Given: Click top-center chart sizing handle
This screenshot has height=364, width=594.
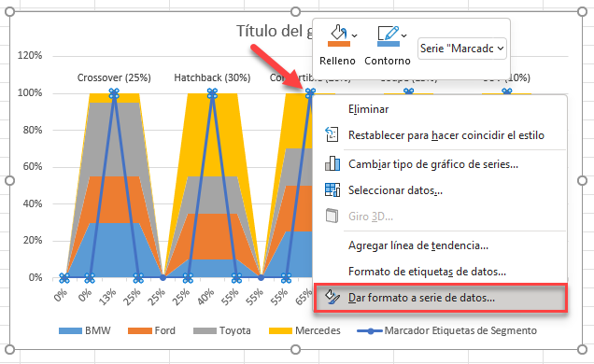Looking at the screenshot, I should click(x=296, y=12).
